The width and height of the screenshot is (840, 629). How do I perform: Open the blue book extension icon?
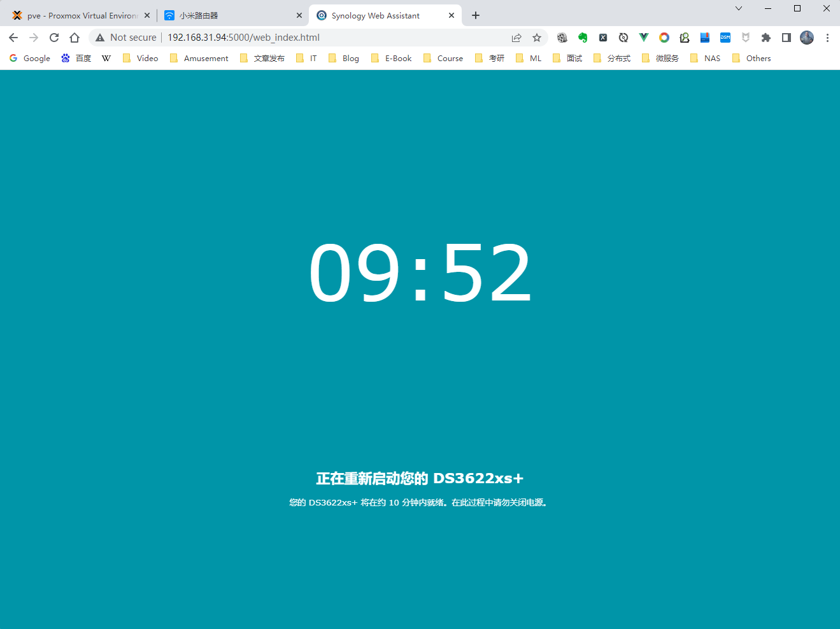pyautogui.click(x=705, y=38)
